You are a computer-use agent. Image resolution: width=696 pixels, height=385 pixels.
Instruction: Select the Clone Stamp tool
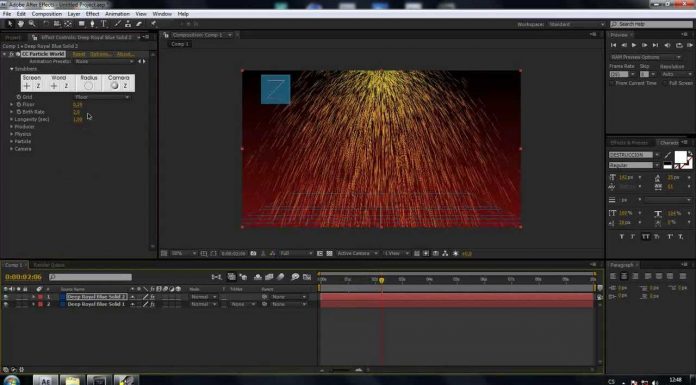pos(128,24)
